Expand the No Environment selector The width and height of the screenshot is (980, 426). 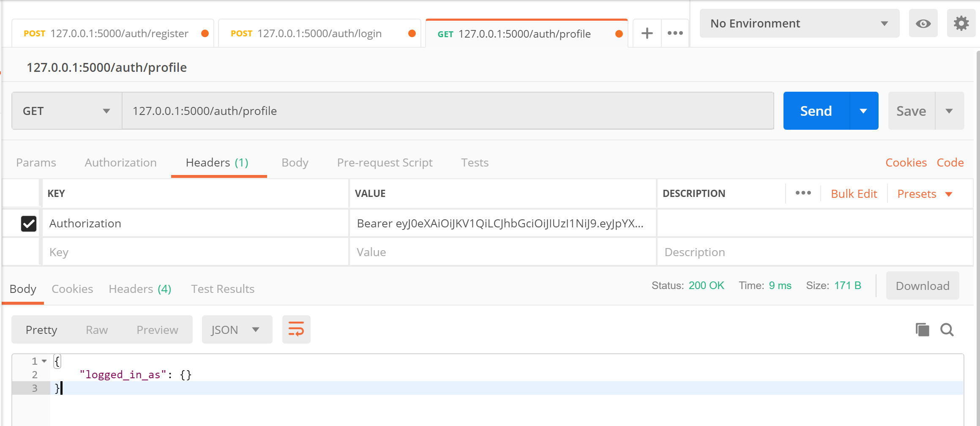pyautogui.click(x=799, y=24)
